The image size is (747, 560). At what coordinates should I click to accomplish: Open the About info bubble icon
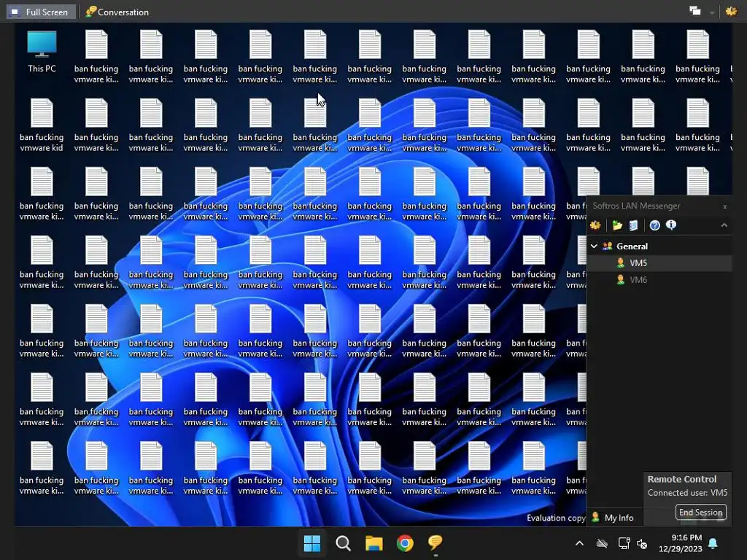[671, 225]
